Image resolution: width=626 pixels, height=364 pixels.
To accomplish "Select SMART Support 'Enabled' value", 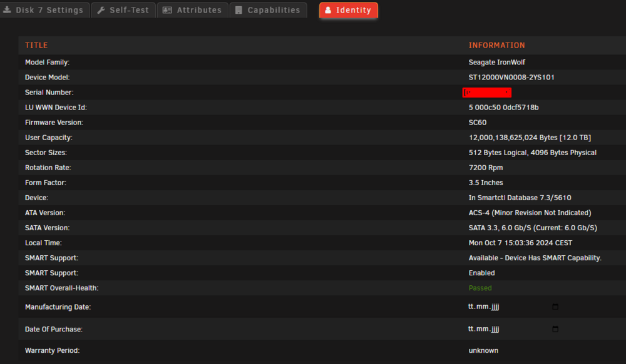I will point(481,273).
